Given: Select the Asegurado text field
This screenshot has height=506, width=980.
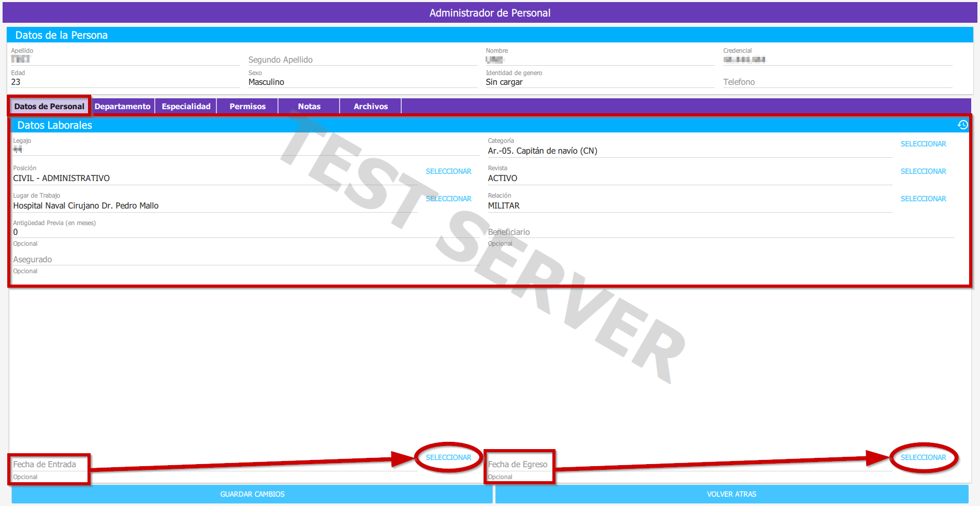Looking at the screenshot, I should [243, 259].
